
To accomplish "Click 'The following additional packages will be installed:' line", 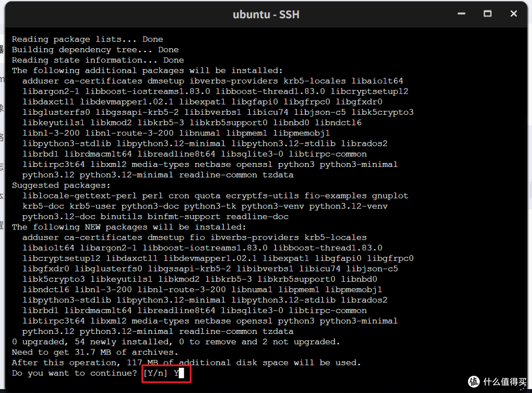I will (147, 70).
